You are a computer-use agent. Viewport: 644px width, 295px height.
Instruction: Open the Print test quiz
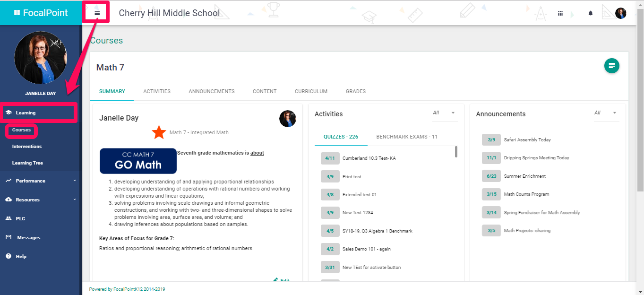[352, 176]
